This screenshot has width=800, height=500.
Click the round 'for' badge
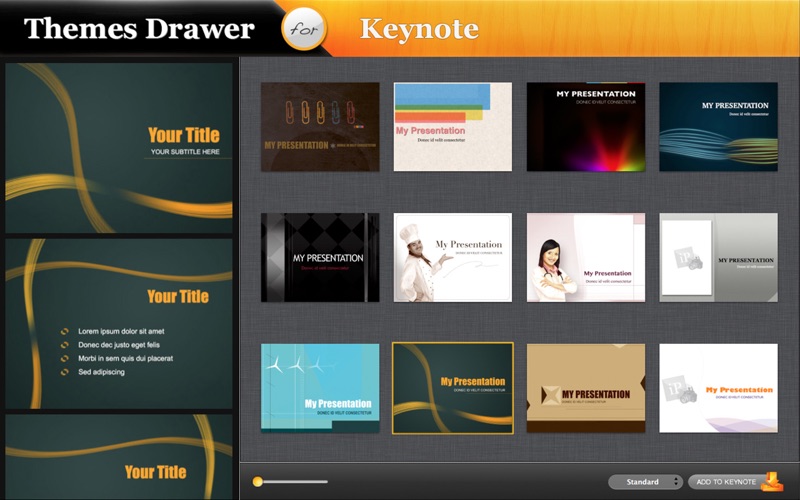[304, 29]
